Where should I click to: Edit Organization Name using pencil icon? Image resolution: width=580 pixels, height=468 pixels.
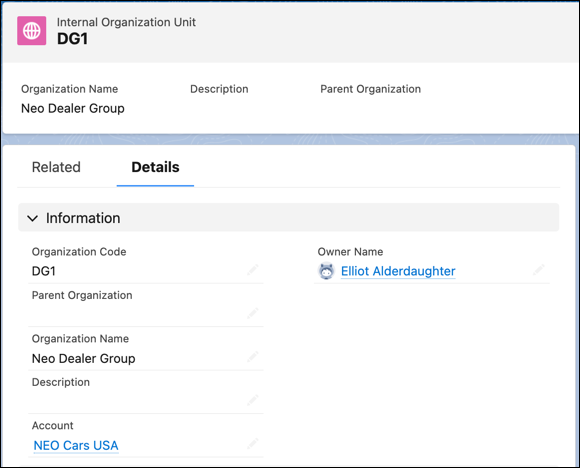click(x=253, y=357)
